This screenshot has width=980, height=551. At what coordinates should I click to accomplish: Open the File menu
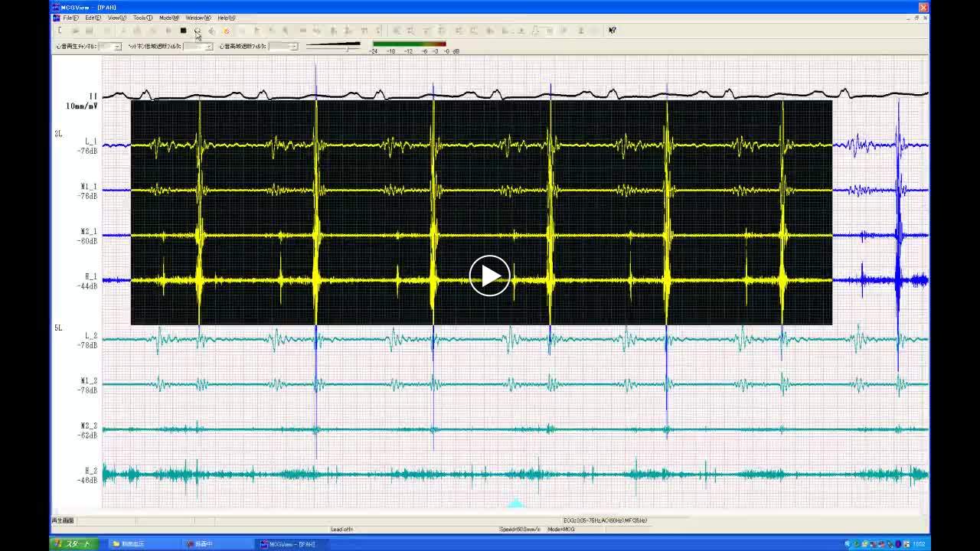[70, 18]
